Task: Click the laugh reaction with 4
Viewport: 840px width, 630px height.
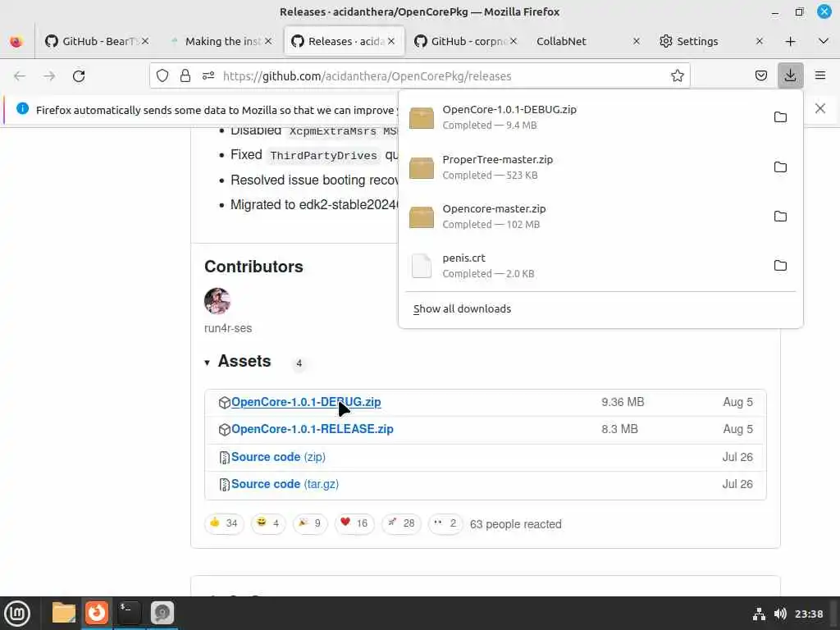Action: pyautogui.click(x=268, y=523)
